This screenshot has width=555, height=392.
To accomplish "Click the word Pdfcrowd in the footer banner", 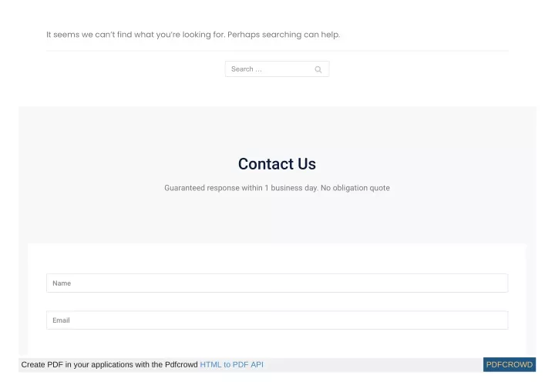I will (181, 365).
